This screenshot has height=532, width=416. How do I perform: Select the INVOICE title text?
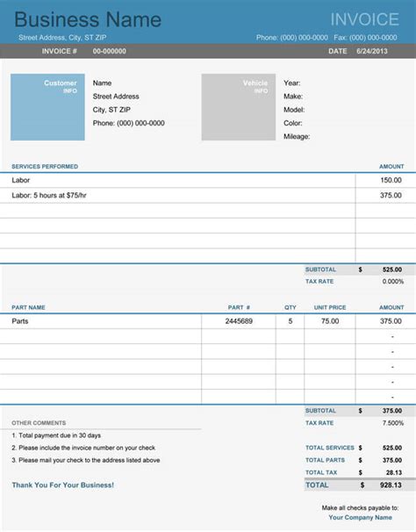pos(365,19)
